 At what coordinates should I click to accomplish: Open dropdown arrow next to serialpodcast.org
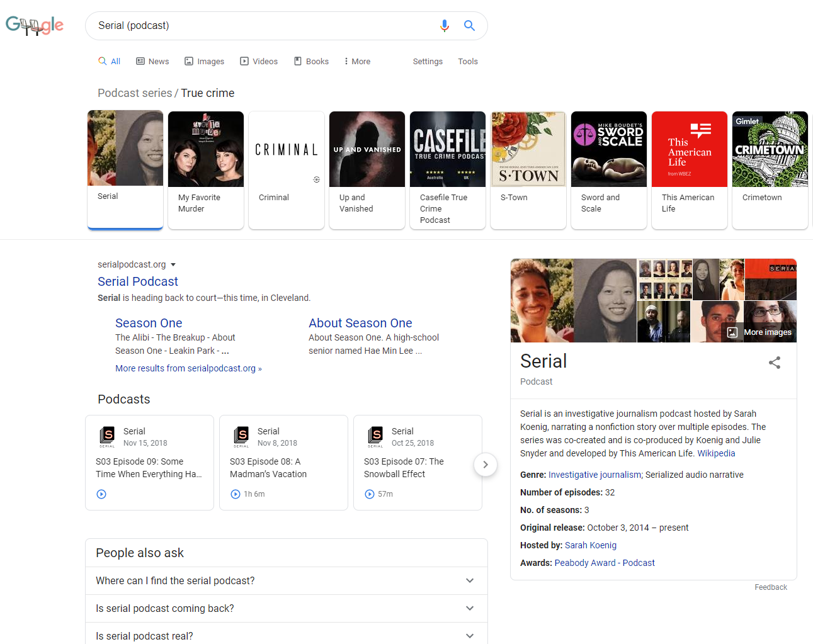[173, 265]
